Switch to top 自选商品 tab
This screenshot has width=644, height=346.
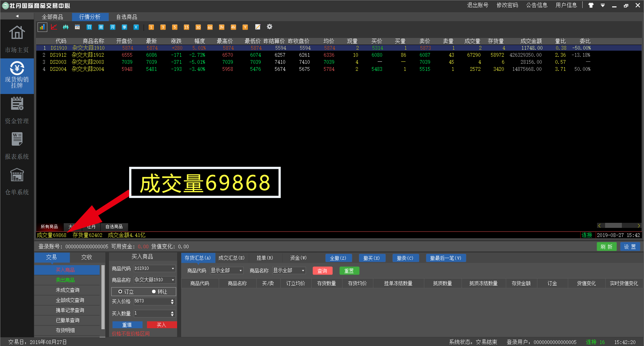click(127, 17)
